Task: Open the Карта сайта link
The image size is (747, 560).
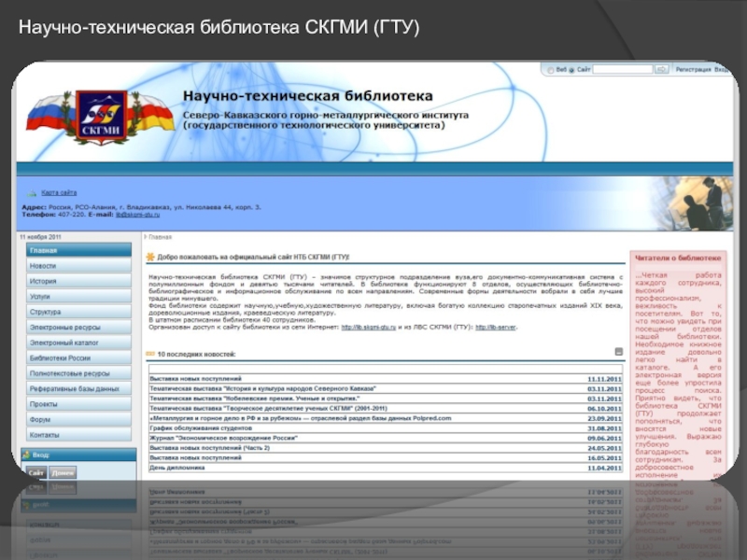Action: pos(59,193)
